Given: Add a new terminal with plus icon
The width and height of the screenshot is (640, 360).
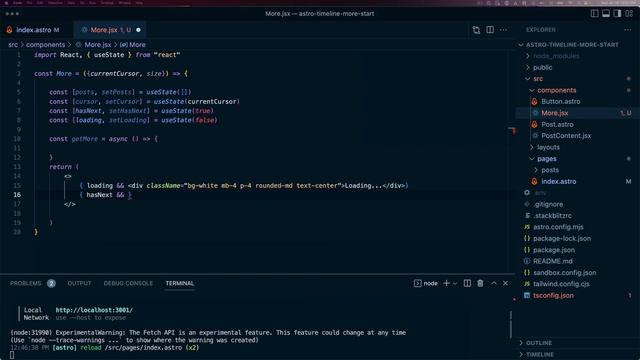Looking at the screenshot, I should [446, 283].
